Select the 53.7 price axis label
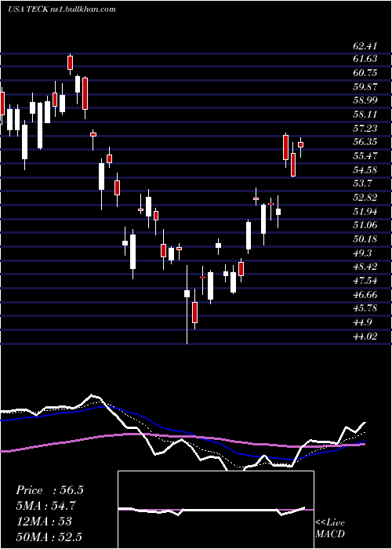The image size is (392, 549). point(362,184)
